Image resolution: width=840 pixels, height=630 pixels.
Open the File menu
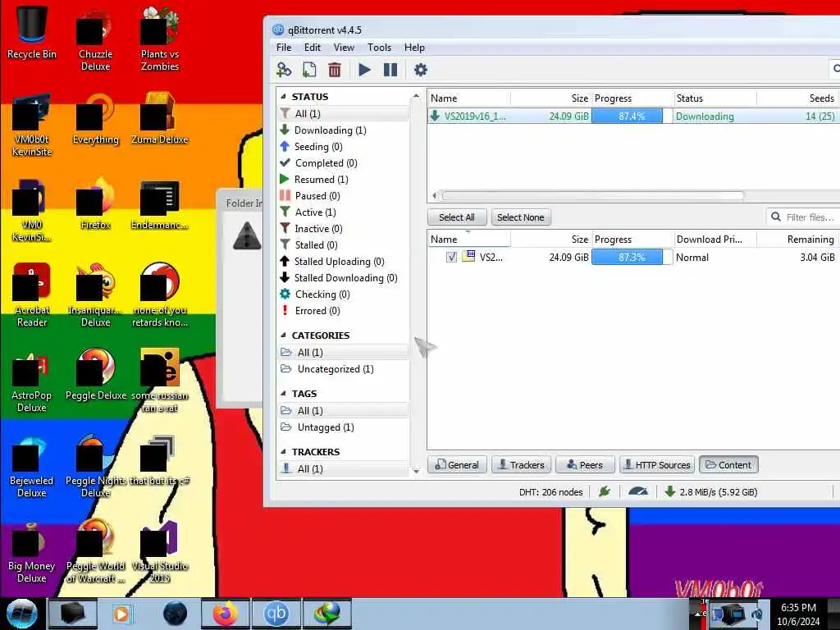pyautogui.click(x=284, y=47)
